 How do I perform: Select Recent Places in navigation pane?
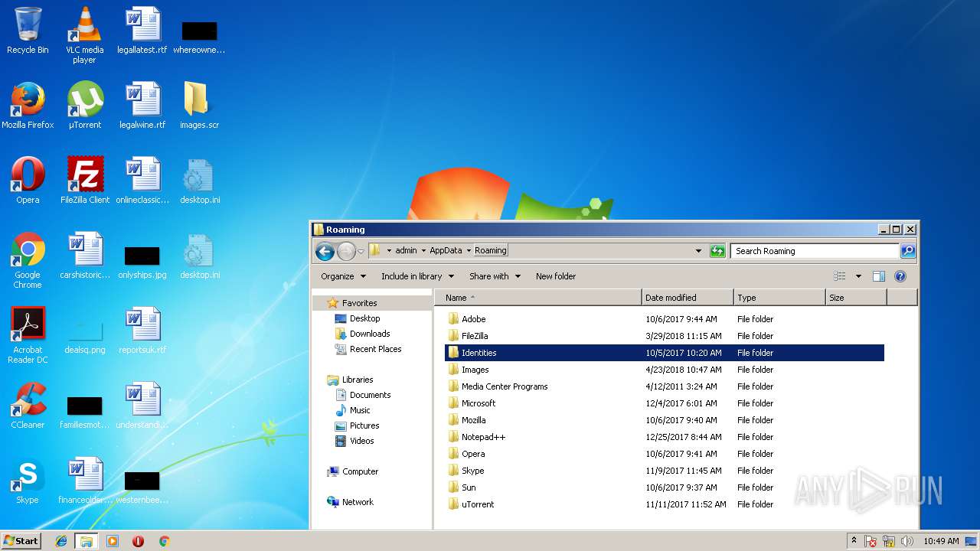pos(375,349)
